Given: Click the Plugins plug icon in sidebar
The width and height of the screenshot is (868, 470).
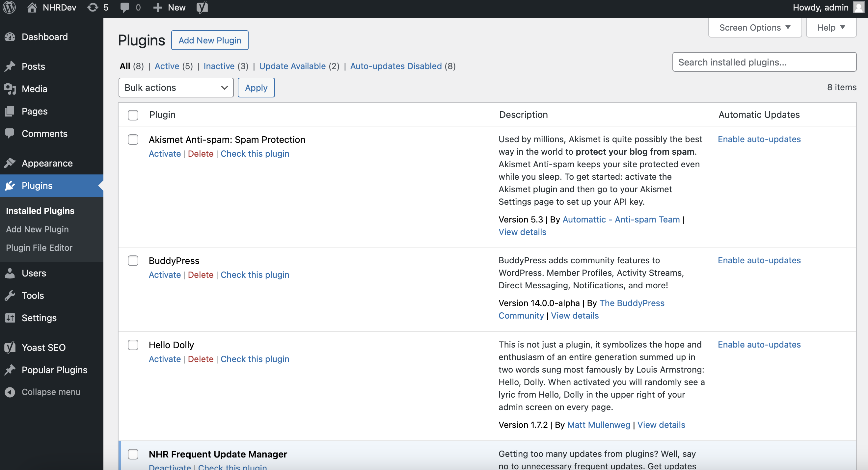Looking at the screenshot, I should click(x=10, y=186).
